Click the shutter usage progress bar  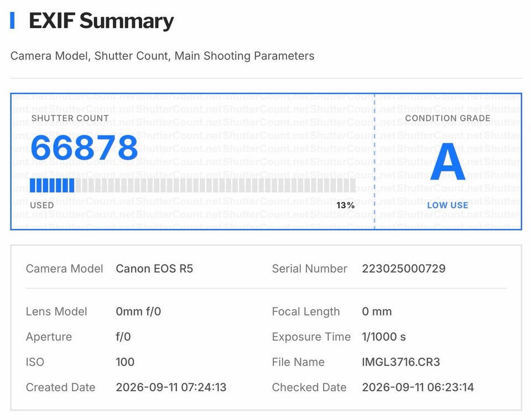[192, 186]
